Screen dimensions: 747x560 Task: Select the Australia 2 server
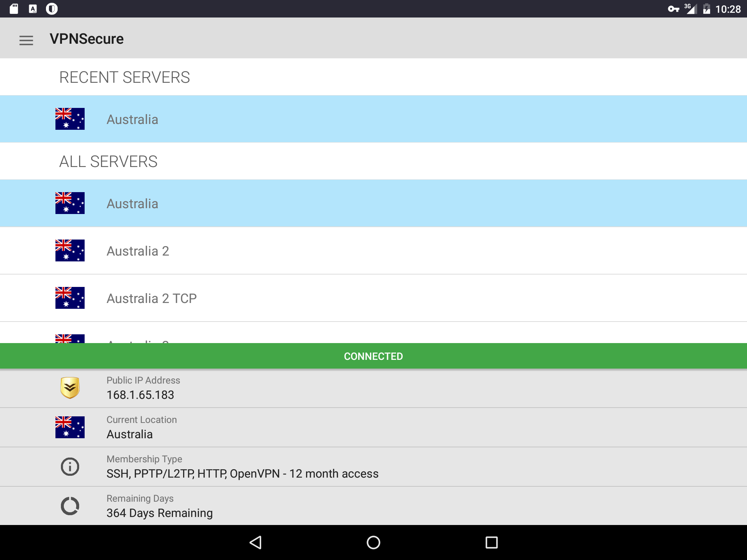tap(373, 250)
